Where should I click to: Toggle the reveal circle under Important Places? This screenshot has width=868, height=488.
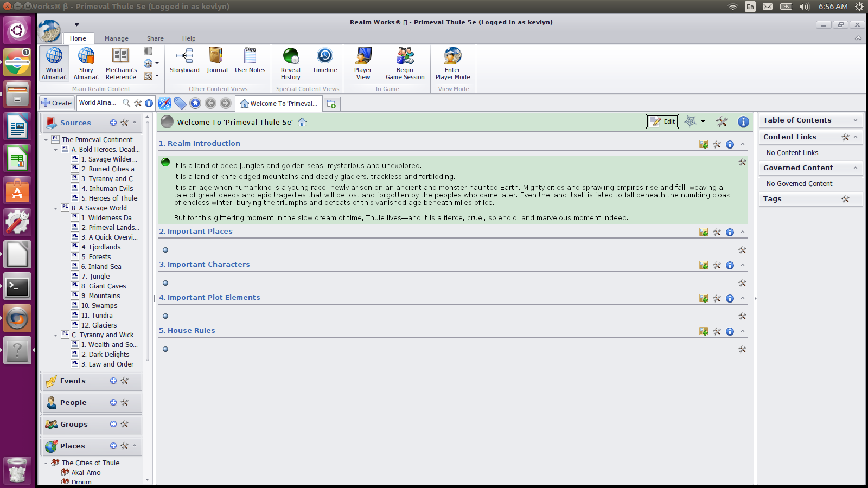click(165, 250)
